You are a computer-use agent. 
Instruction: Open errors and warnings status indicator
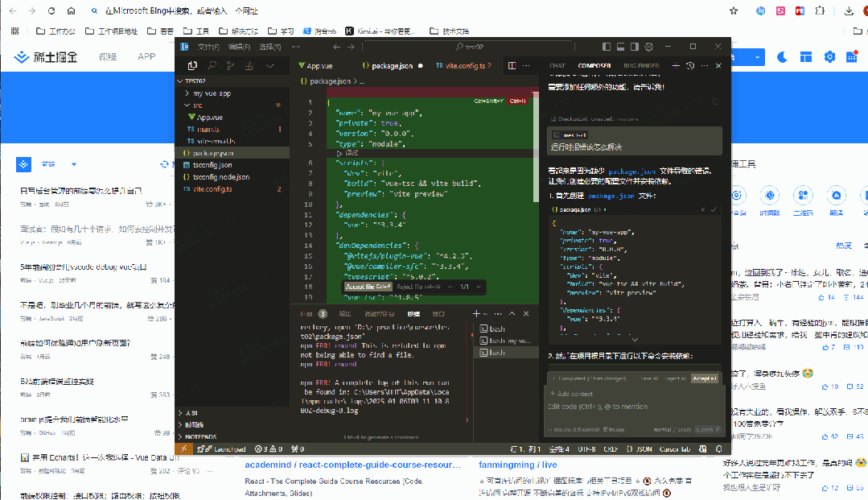(268, 448)
